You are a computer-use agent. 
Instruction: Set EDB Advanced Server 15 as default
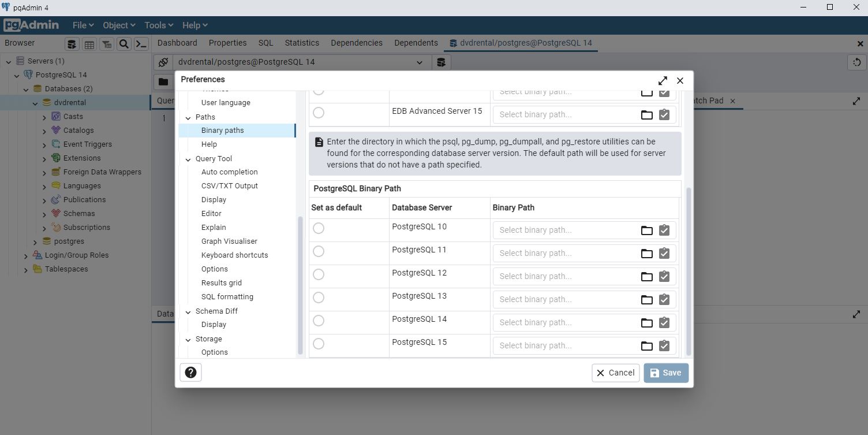[x=319, y=113]
